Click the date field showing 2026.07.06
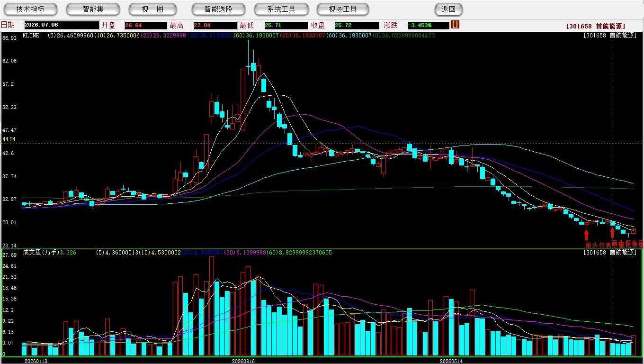Image resolution: width=644 pixels, height=364 pixels. 62,25
